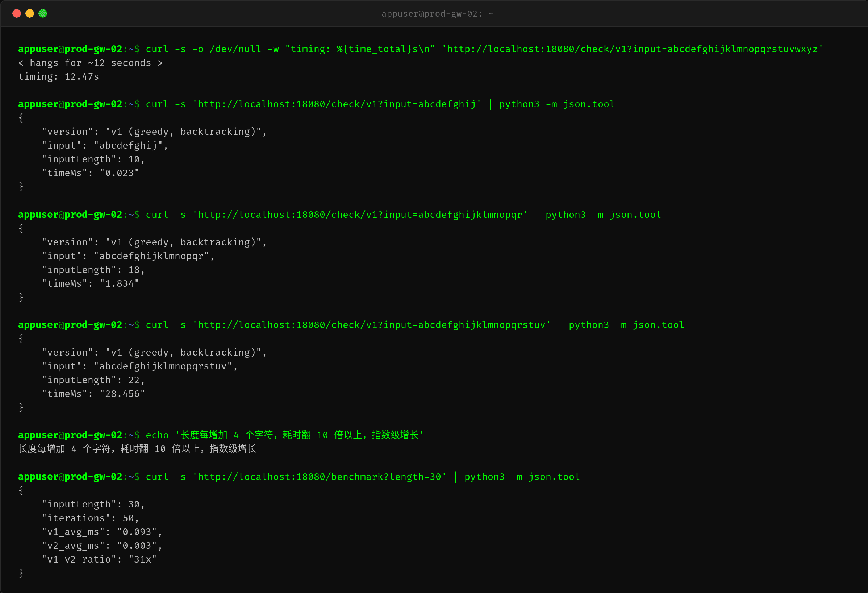Click the '"inputLength": 22,' line
868x593 pixels.
pyautogui.click(x=93, y=380)
